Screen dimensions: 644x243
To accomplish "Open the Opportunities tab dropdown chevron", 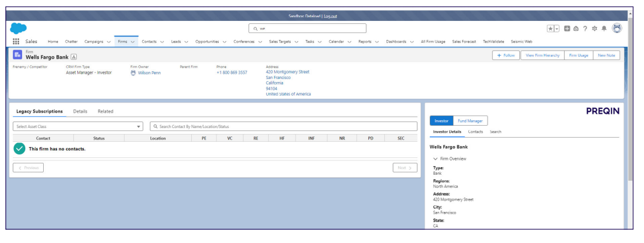I will point(224,42).
